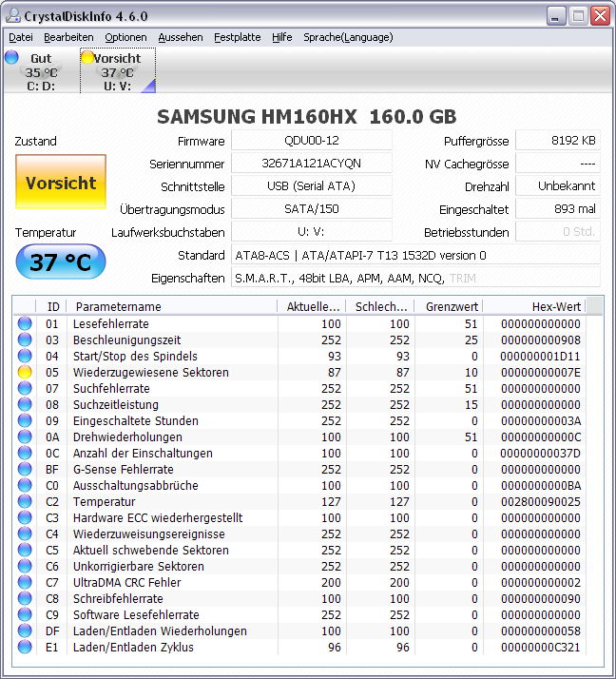Click the Eigenschaften field with S.M.A.R.T.
Viewport: 616px width, 679px height.
[416, 278]
